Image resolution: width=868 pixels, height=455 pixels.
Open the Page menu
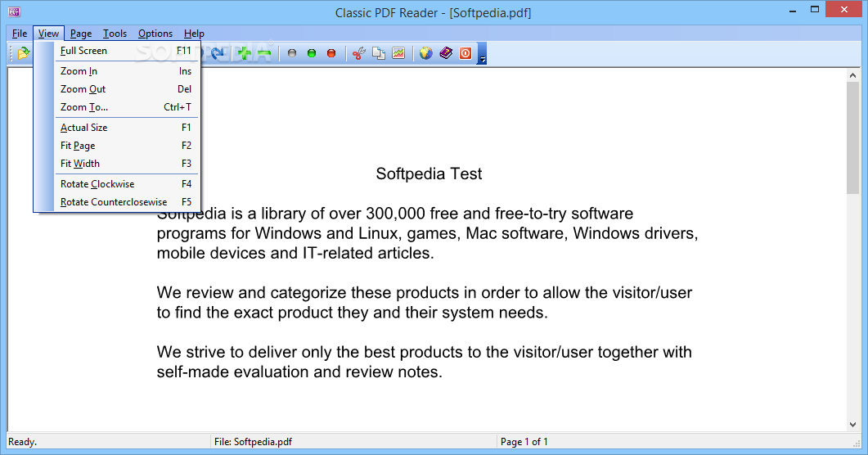[81, 34]
